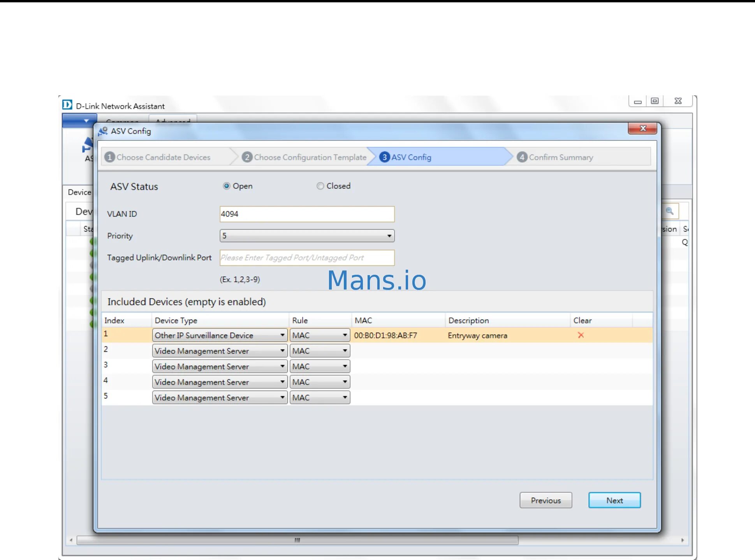Open the Priority dropdown
The width and height of the screenshot is (755, 560).
tap(307, 236)
